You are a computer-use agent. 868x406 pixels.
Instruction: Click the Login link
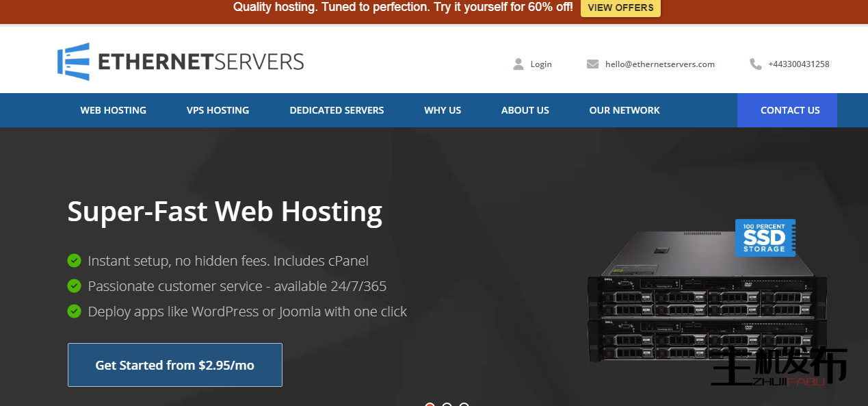tap(541, 64)
